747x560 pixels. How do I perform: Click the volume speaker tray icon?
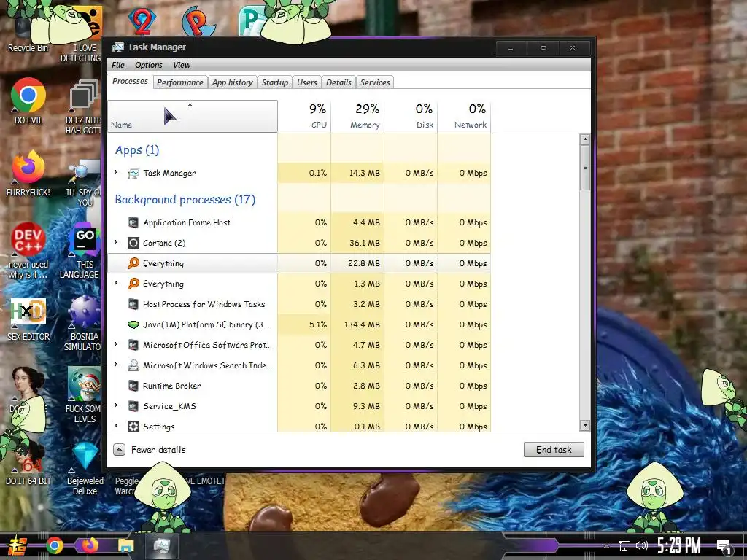pos(641,545)
